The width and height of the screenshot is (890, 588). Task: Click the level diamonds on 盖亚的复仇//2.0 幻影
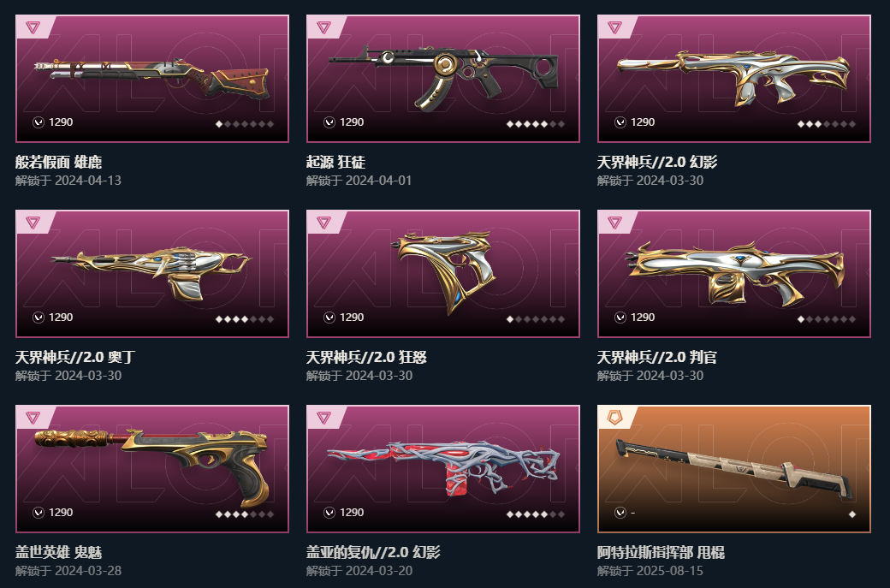pyautogui.click(x=535, y=514)
